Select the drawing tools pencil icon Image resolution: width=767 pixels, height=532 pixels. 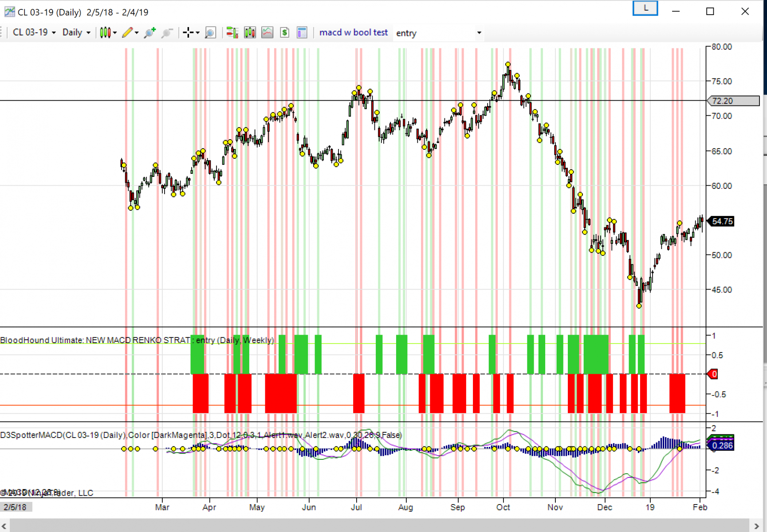(127, 32)
